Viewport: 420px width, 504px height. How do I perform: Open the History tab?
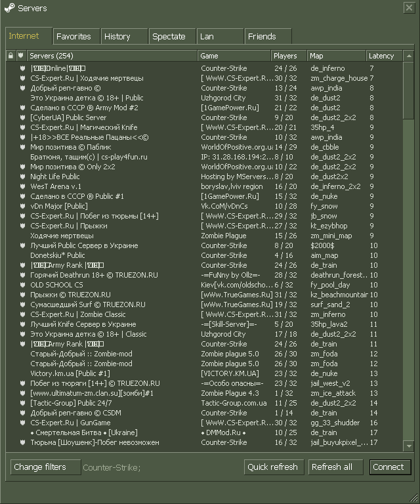coord(125,36)
